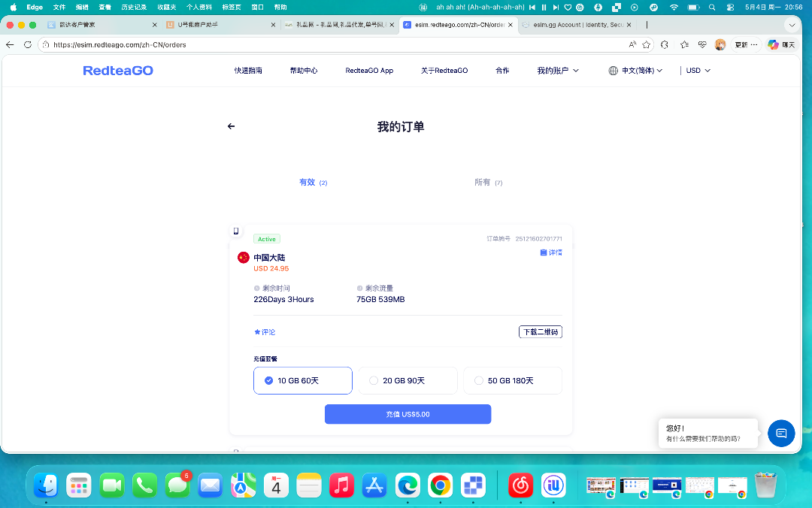Select the 20 GB 90天 top-up plan
812x508 pixels.
pyautogui.click(x=408, y=380)
